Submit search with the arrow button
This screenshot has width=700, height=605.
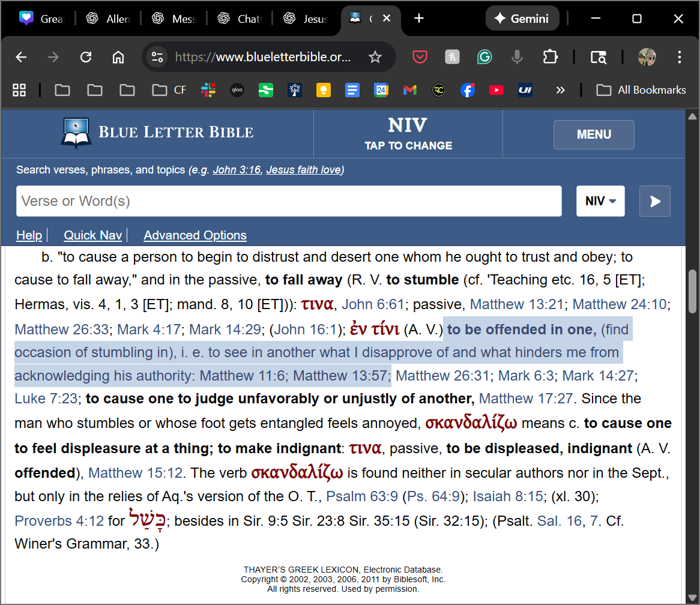click(x=655, y=201)
